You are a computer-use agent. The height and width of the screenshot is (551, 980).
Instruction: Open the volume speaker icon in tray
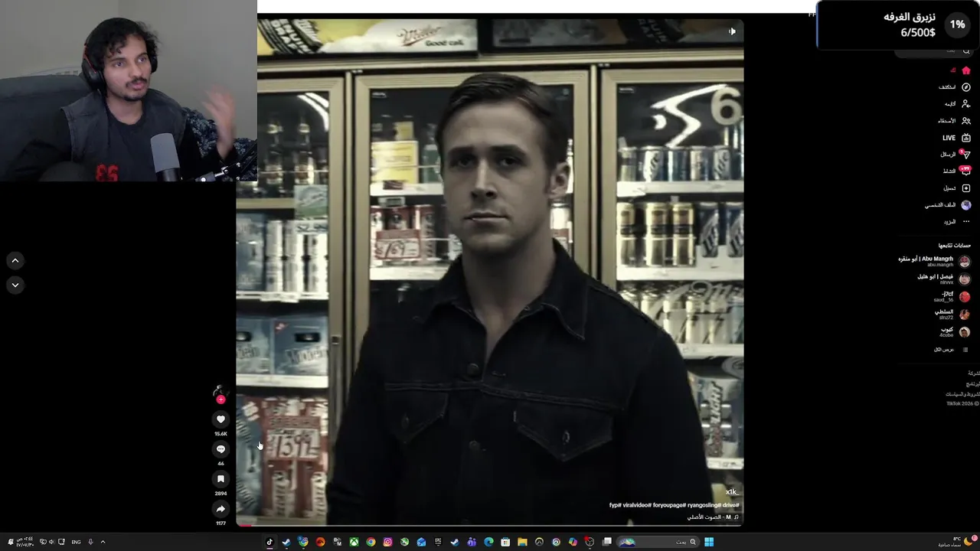click(x=51, y=542)
